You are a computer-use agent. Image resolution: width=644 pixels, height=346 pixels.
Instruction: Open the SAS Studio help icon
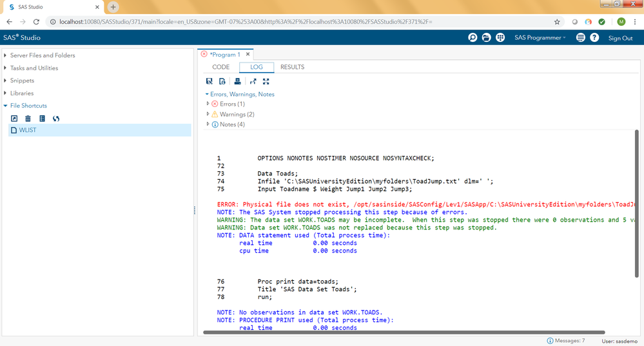[594, 38]
